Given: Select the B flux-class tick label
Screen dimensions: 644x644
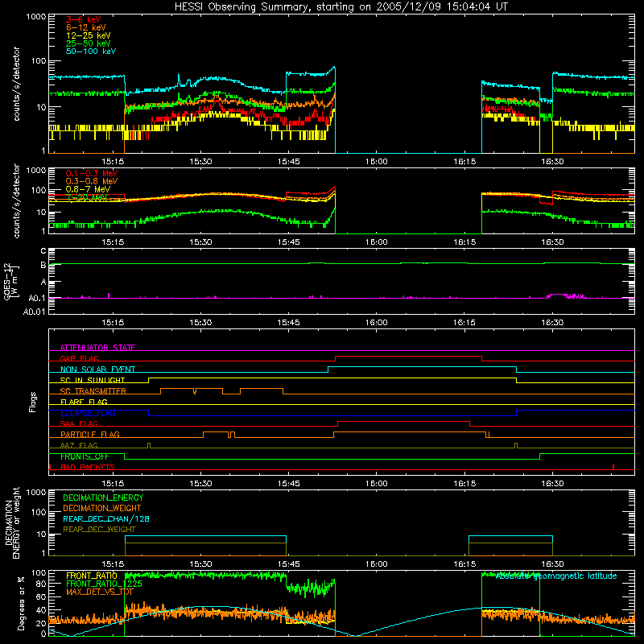Looking at the screenshot, I should (x=43, y=266).
